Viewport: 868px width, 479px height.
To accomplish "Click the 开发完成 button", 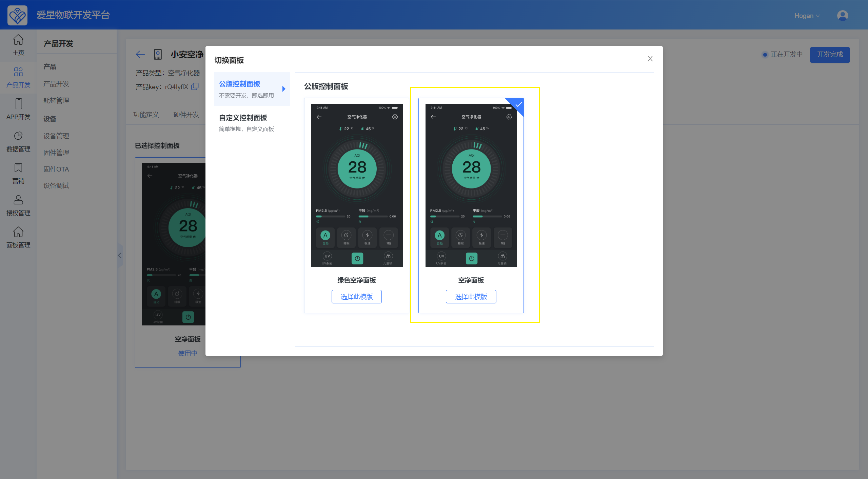I will click(830, 55).
